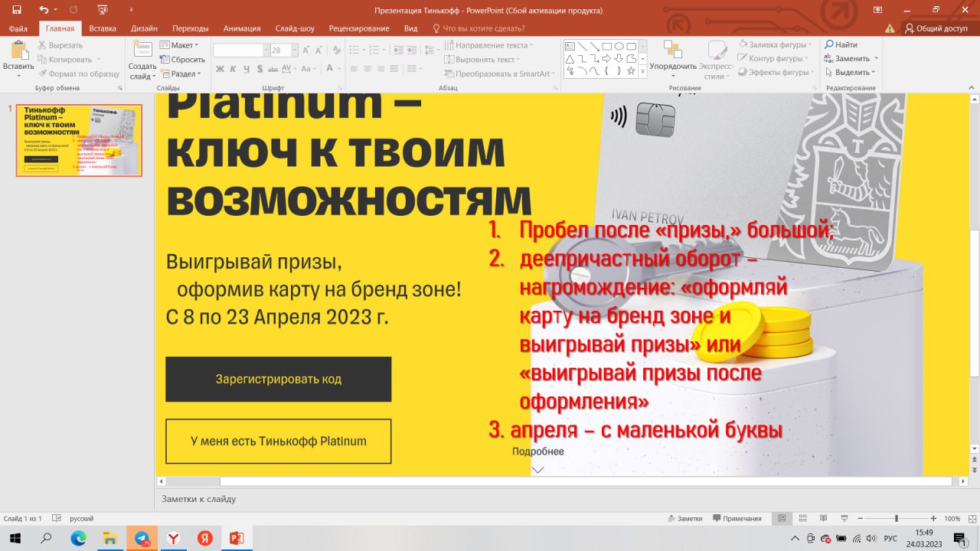Toggle underline Ч formatting

pyautogui.click(x=246, y=70)
